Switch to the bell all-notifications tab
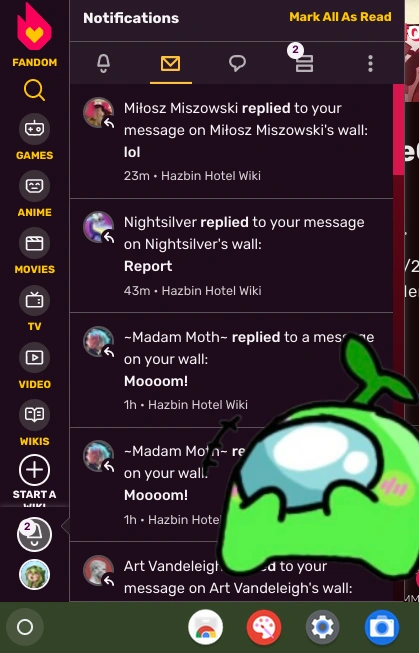The height and width of the screenshot is (653, 419). [103, 63]
